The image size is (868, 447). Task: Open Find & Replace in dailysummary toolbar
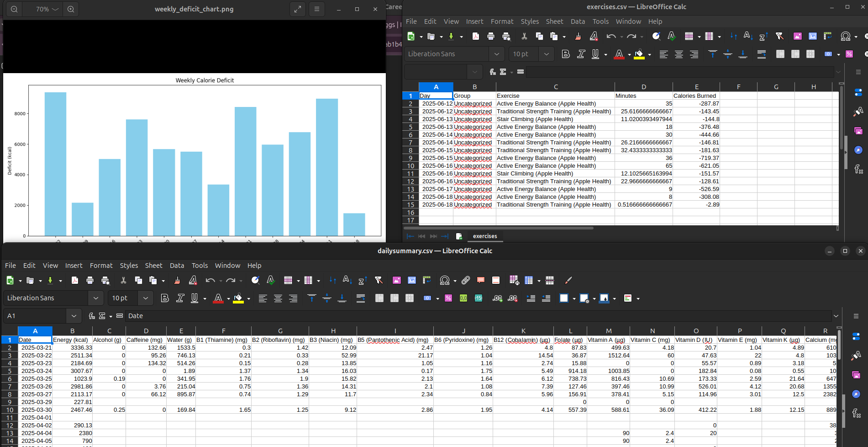[255, 280]
